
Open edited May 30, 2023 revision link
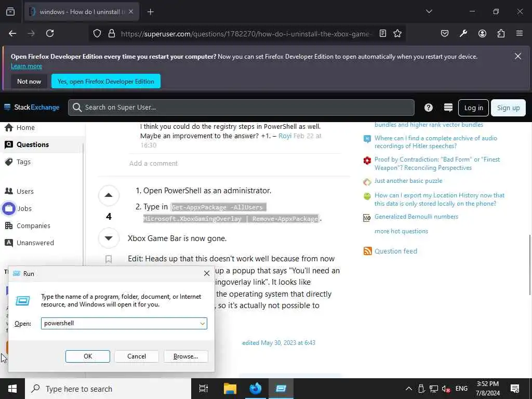click(278, 343)
